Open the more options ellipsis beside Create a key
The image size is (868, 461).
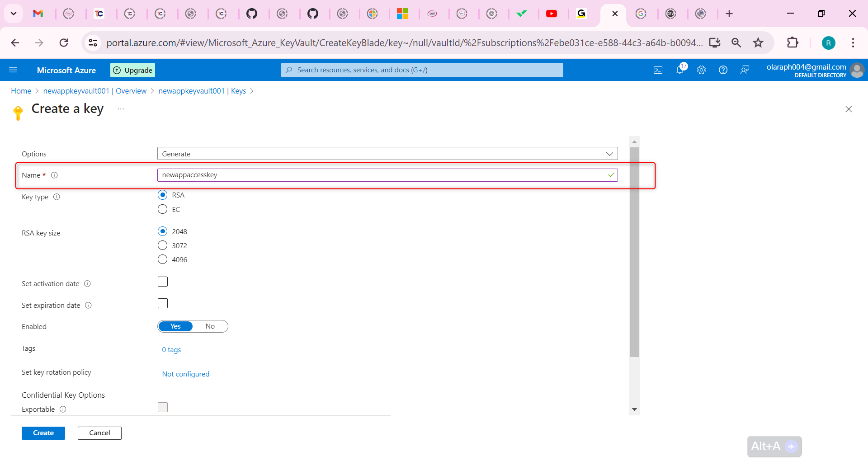pos(121,109)
